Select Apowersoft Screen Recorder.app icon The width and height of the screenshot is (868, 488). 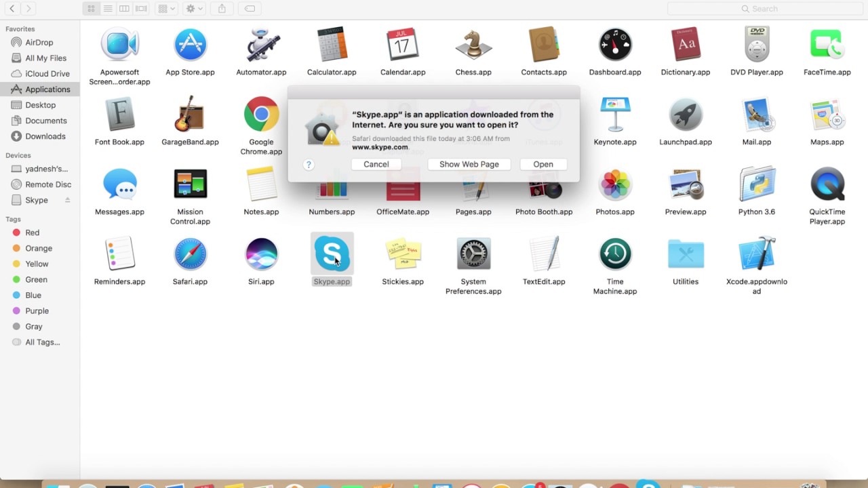coord(119,45)
